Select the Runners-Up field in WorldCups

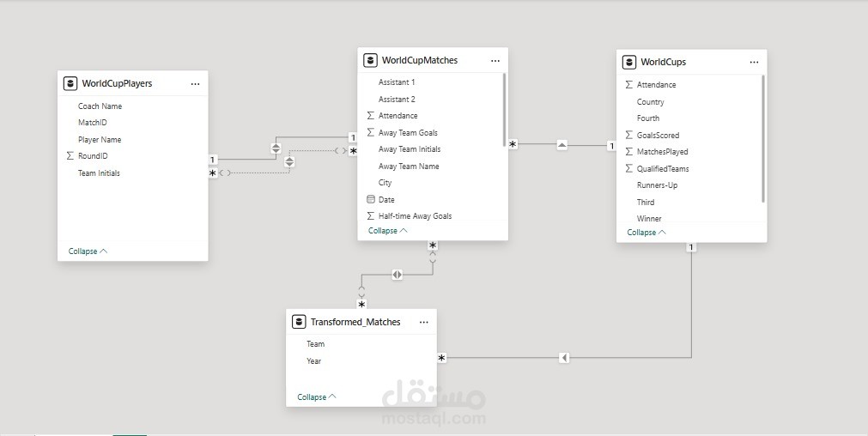tap(657, 185)
